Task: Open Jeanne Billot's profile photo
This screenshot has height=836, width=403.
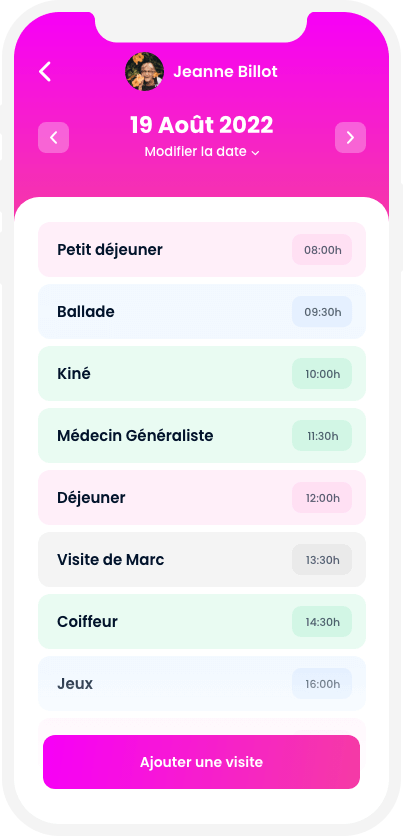Action: (x=144, y=71)
